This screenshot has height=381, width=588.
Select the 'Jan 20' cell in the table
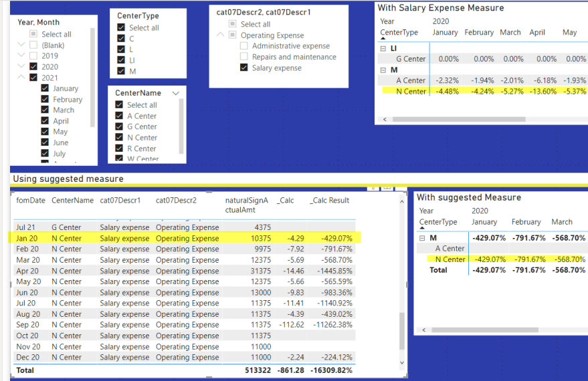(x=27, y=238)
